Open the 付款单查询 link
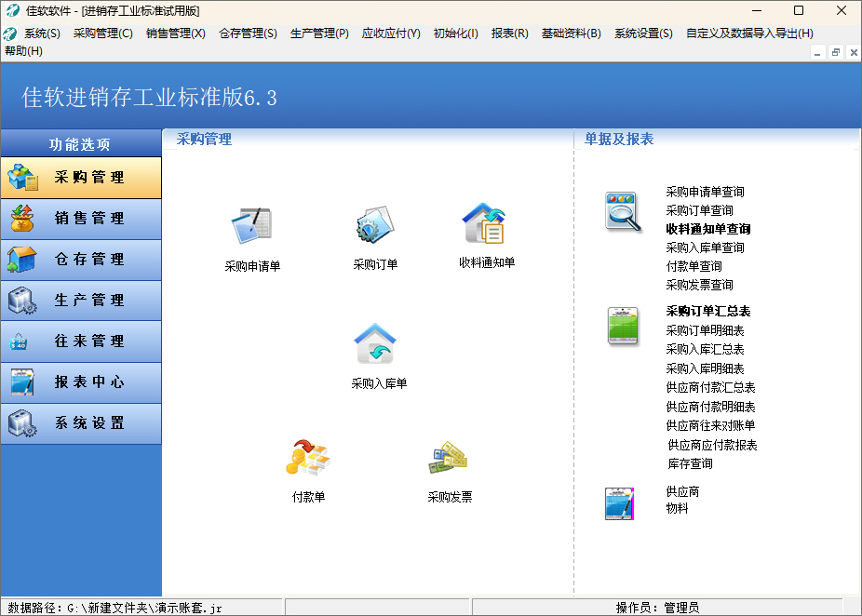 [694, 266]
